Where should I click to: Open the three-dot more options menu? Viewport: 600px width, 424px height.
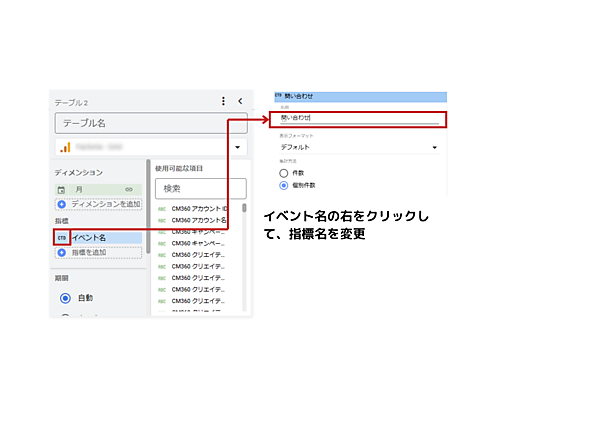[223, 101]
